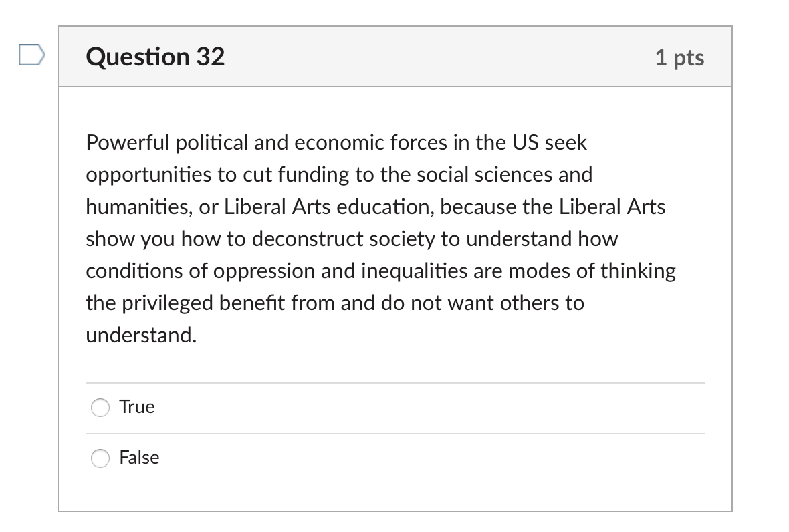The width and height of the screenshot is (789, 532).
Task: Click the question card border
Action: click(59, 267)
